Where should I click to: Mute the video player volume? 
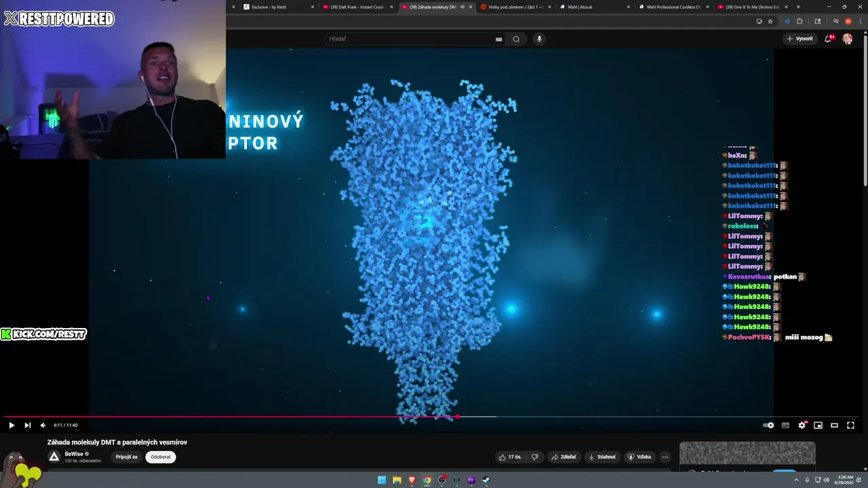43,425
